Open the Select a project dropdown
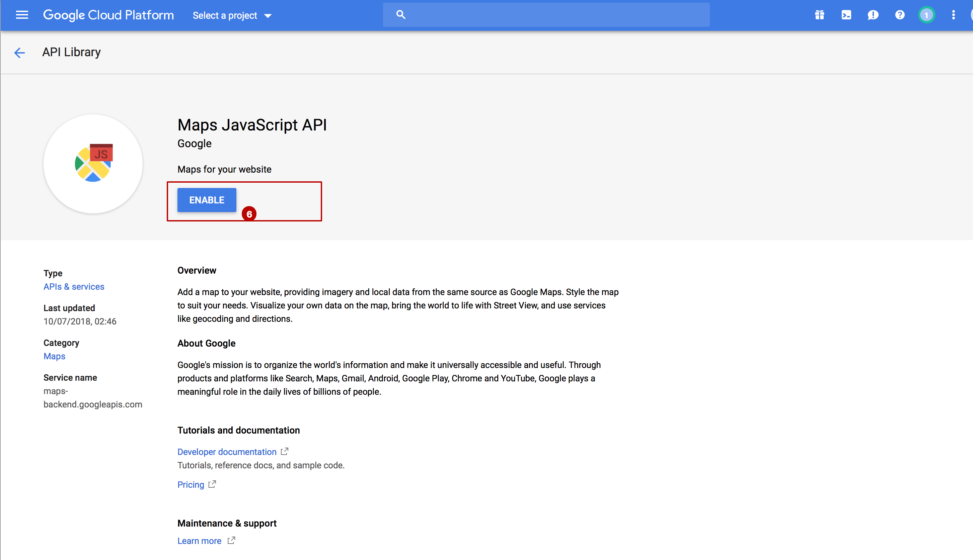 coord(232,15)
